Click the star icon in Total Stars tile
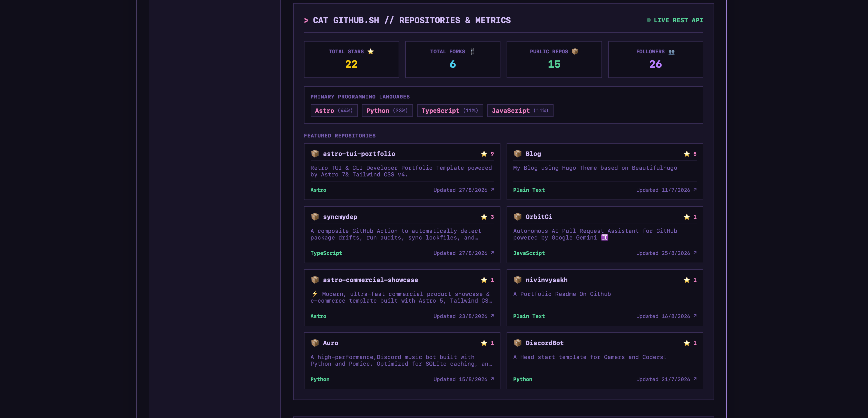Image resolution: width=868 pixels, height=418 pixels. tap(371, 52)
